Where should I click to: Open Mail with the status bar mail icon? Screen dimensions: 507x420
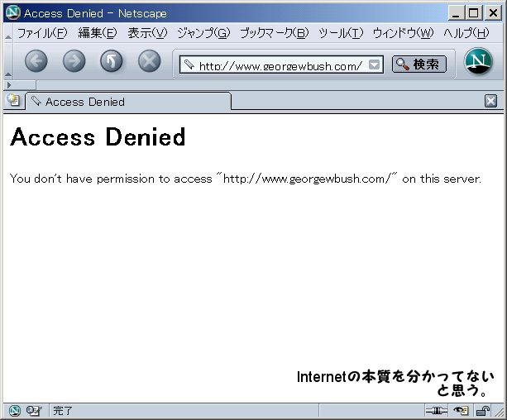coord(34,411)
